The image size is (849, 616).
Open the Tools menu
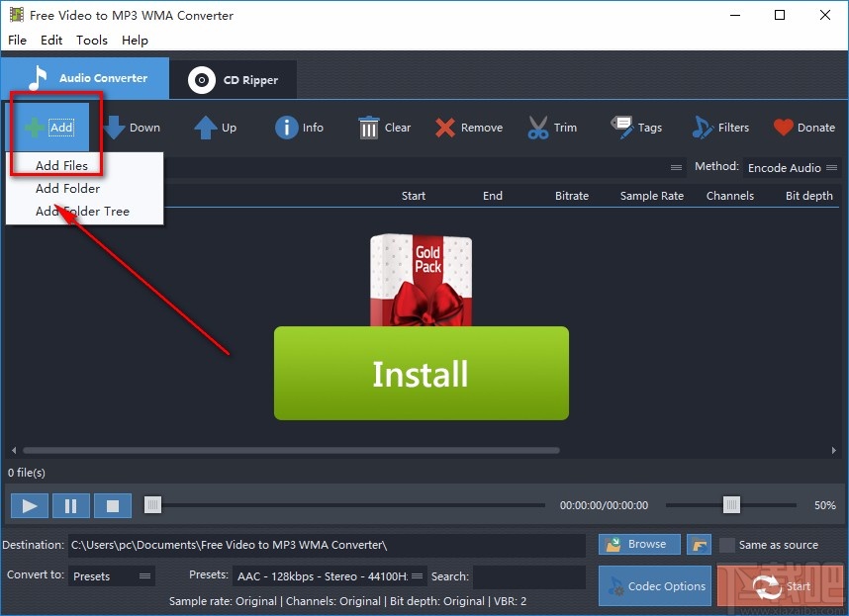click(91, 40)
